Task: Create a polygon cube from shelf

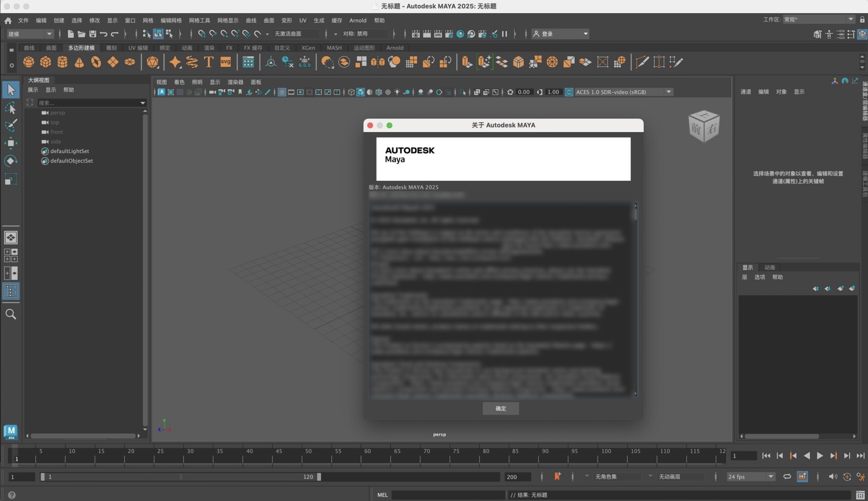Action: tap(46, 62)
